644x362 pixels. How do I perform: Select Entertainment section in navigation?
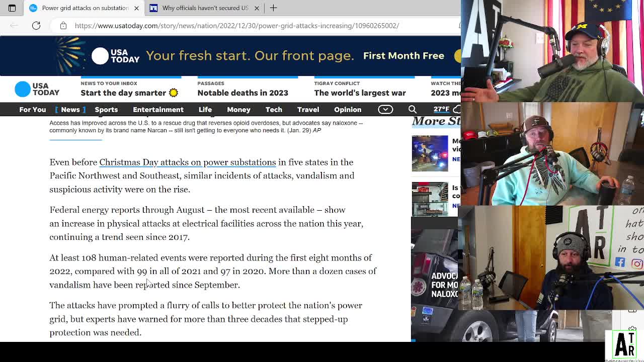click(158, 110)
